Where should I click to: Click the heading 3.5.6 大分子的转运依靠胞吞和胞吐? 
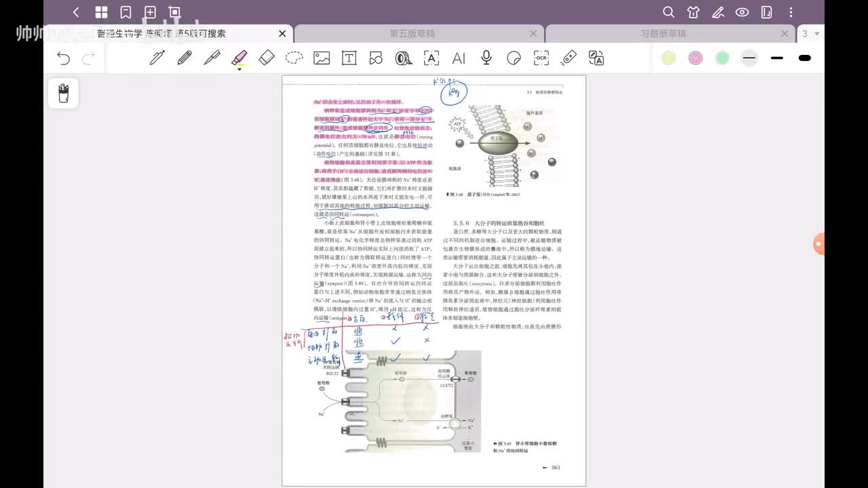(x=498, y=223)
